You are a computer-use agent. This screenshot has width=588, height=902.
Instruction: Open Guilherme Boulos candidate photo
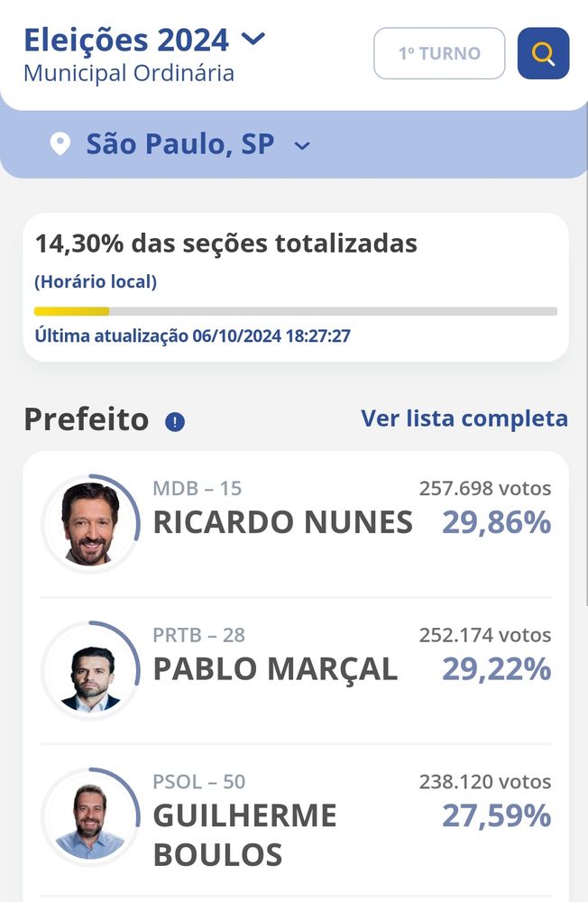(90, 817)
